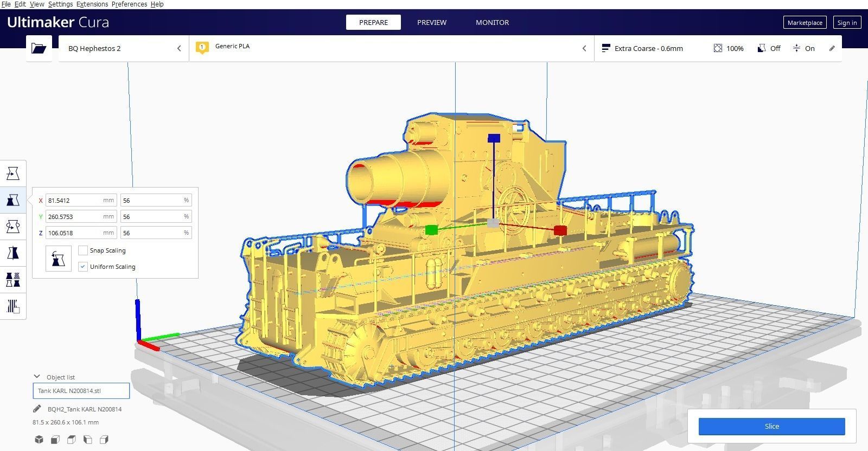This screenshot has height=451, width=868.
Task: Disable Uniform Scaling checkbox
Action: (x=83, y=267)
